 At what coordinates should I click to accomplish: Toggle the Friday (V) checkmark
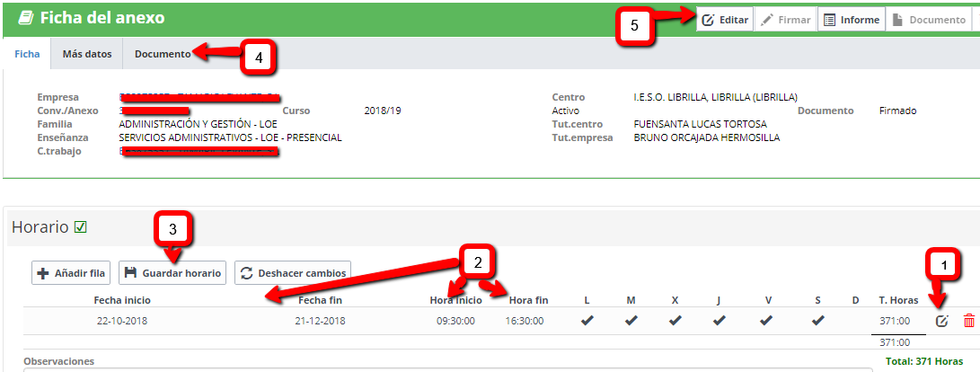(x=765, y=321)
